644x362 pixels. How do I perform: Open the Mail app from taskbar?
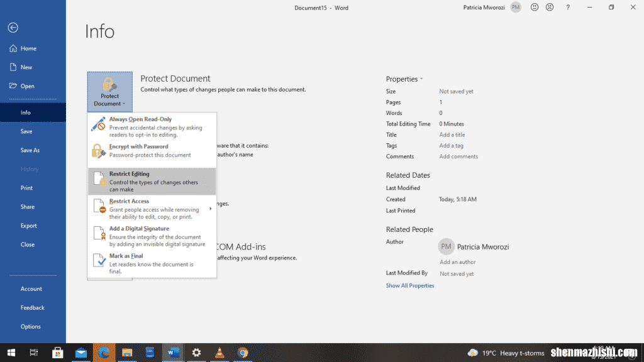[x=81, y=353]
